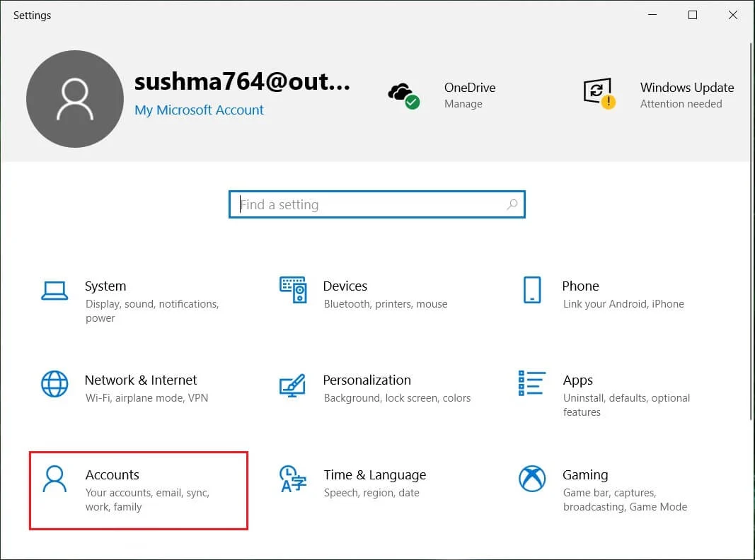Click the System laptop icon
This screenshot has width=755, height=560.
point(54,290)
